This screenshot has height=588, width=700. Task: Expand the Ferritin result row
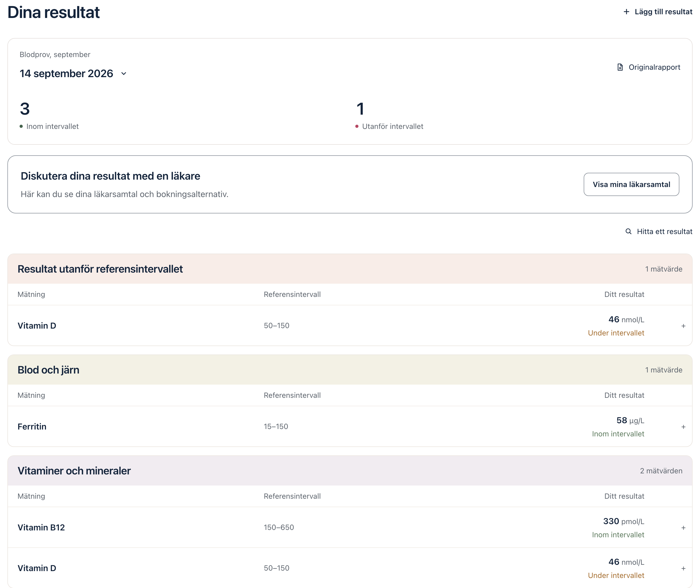683,427
